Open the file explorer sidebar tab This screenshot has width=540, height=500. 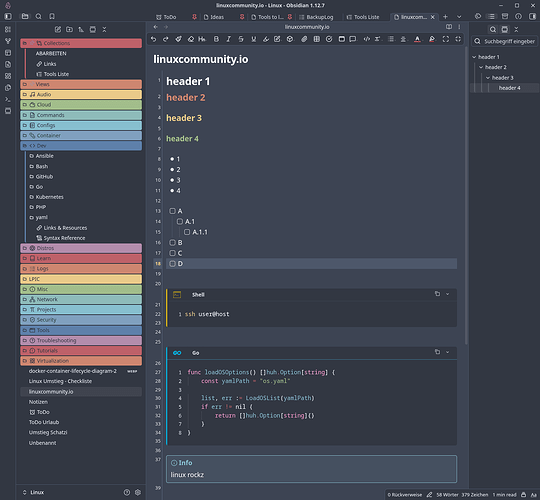(25, 17)
